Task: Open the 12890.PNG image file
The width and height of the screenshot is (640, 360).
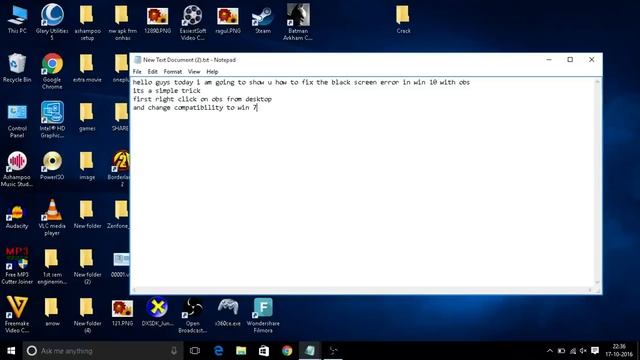Action: click(x=157, y=20)
